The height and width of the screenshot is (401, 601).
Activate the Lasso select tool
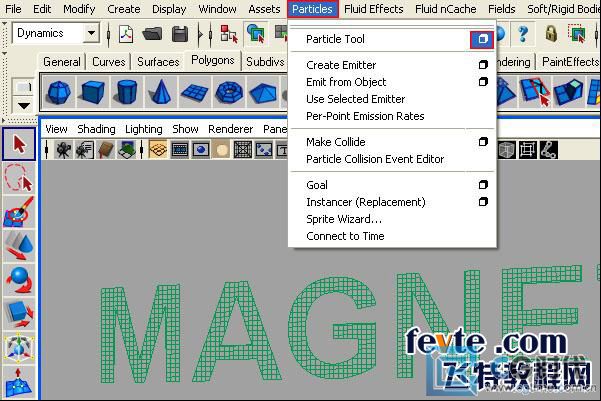click(19, 180)
